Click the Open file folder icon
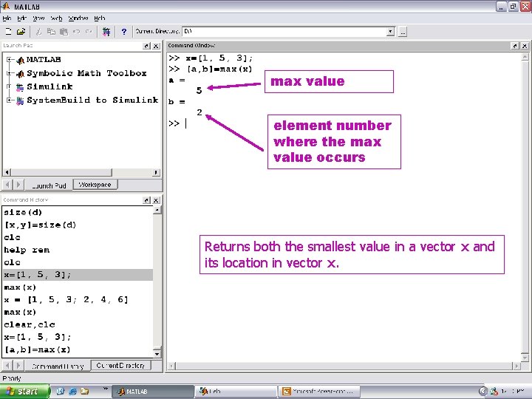This screenshot has width=532, height=399. (x=21, y=32)
